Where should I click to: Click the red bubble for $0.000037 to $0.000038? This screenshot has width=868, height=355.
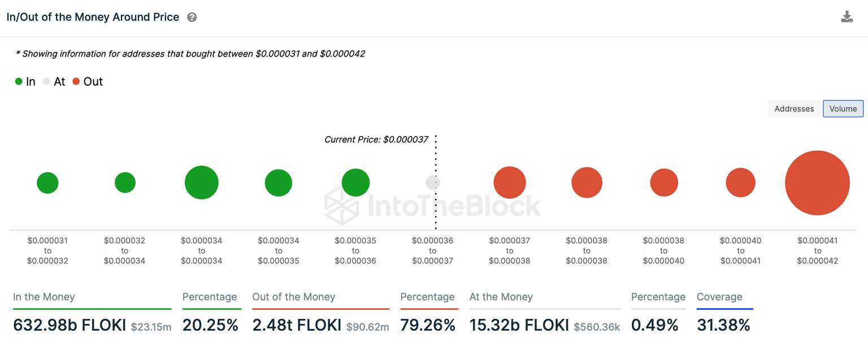[510, 183]
